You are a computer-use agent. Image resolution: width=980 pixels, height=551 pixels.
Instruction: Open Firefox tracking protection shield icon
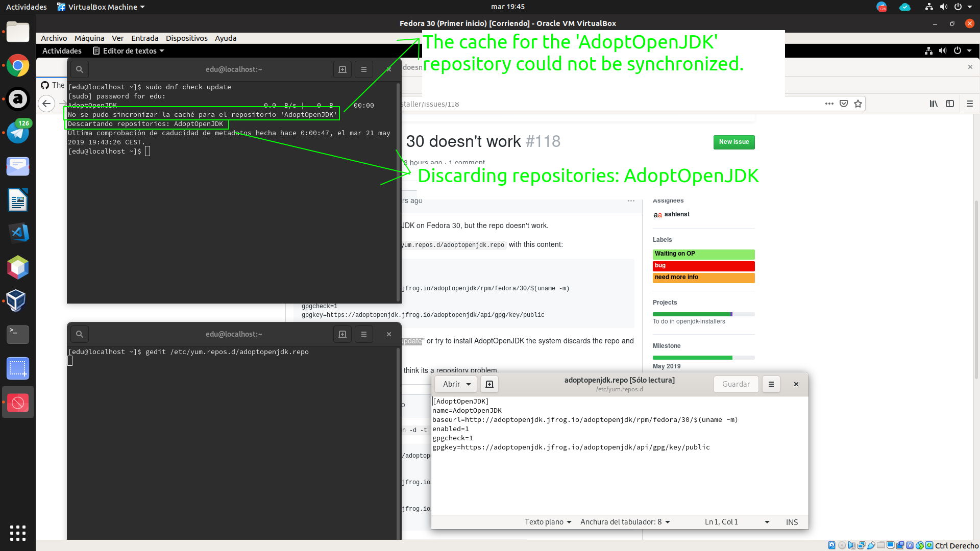coord(844,104)
